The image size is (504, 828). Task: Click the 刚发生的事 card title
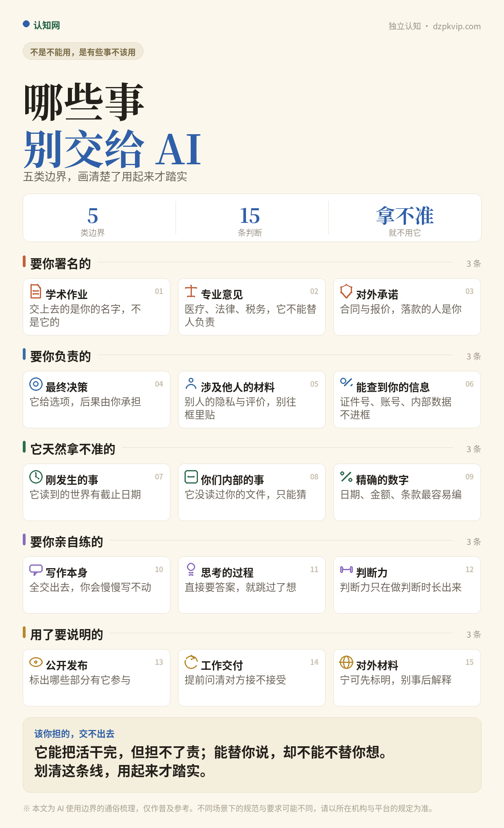72,480
